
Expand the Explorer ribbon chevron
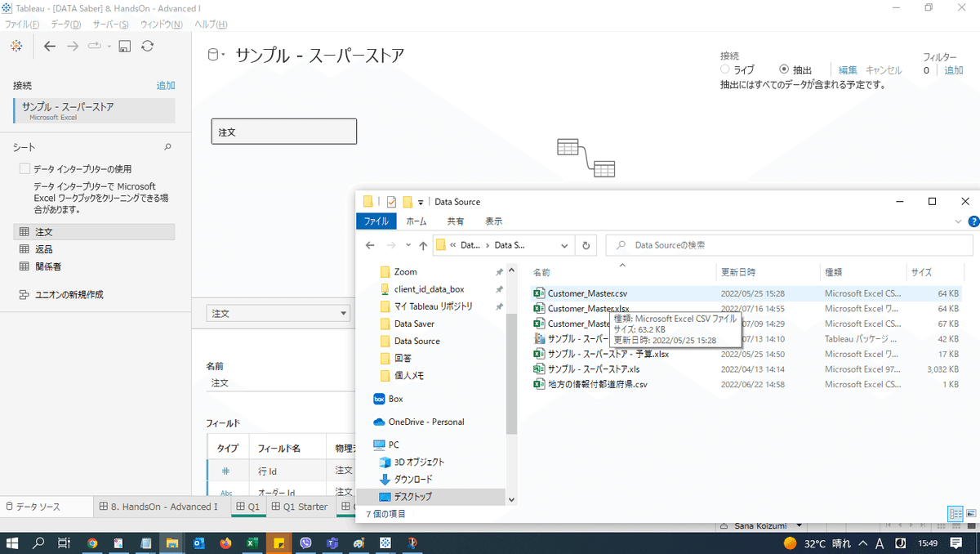click(x=958, y=221)
